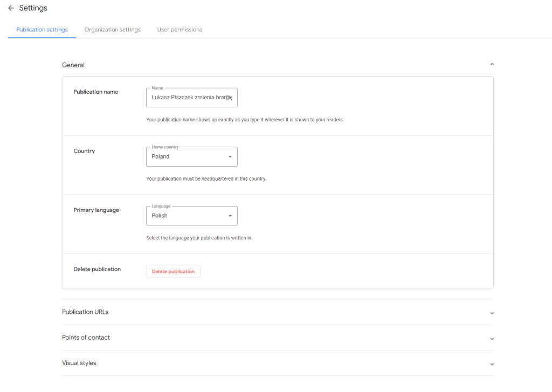The height and width of the screenshot is (392, 552).
Task: Expand Points of contact with its chevron
Action: (x=492, y=339)
